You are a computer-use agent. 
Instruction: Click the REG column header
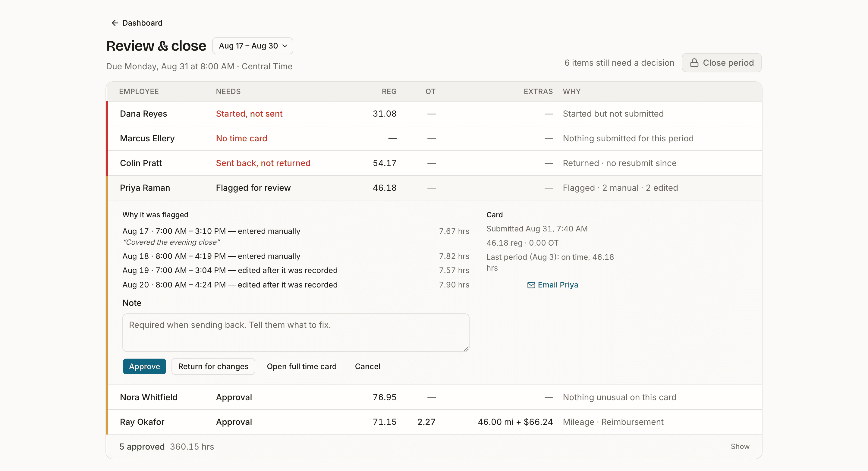389,92
